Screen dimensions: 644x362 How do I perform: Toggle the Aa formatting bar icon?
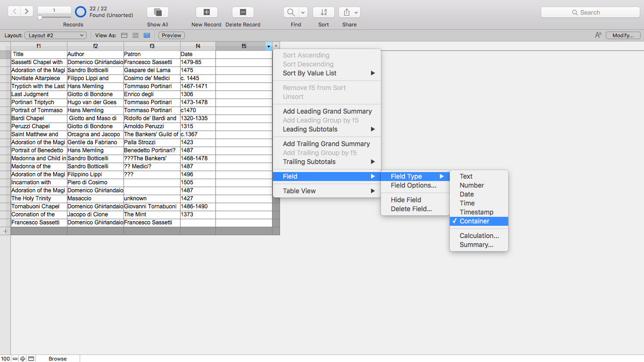pyautogui.click(x=598, y=35)
